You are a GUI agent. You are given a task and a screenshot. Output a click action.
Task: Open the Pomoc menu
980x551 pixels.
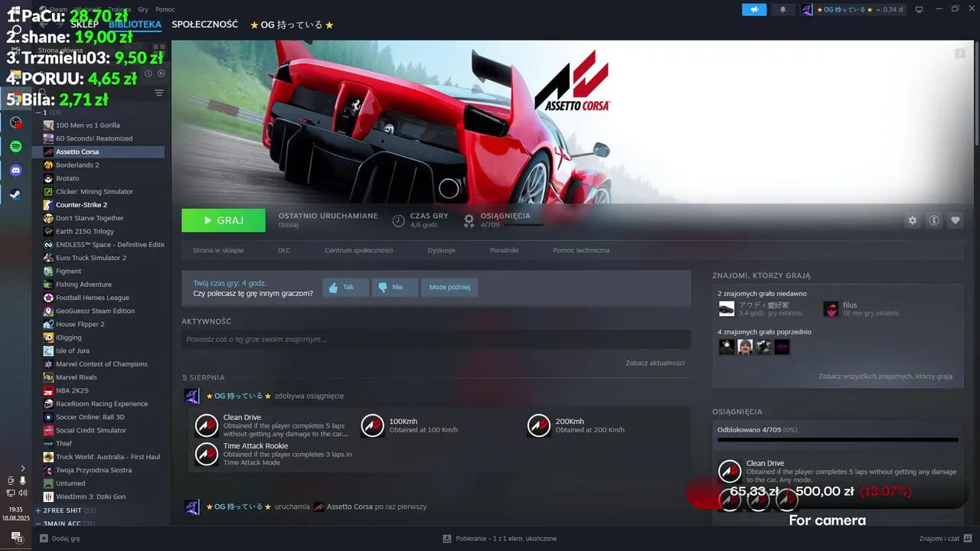tap(165, 9)
